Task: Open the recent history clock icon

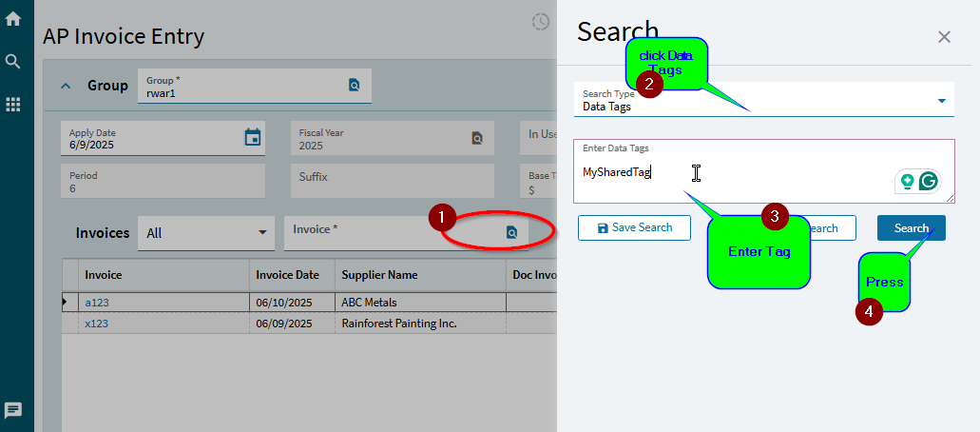Action: click(541, 21)
